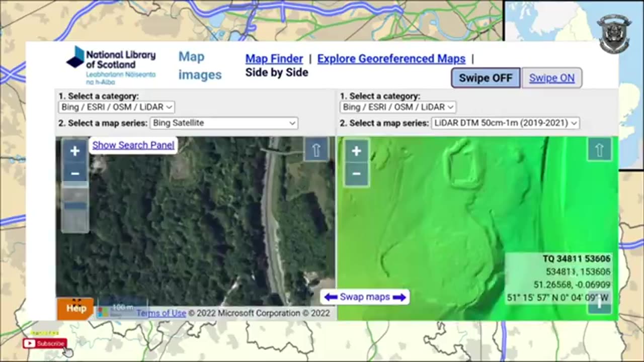
Task: Open the Help button
Action: (x=76, y=308)
